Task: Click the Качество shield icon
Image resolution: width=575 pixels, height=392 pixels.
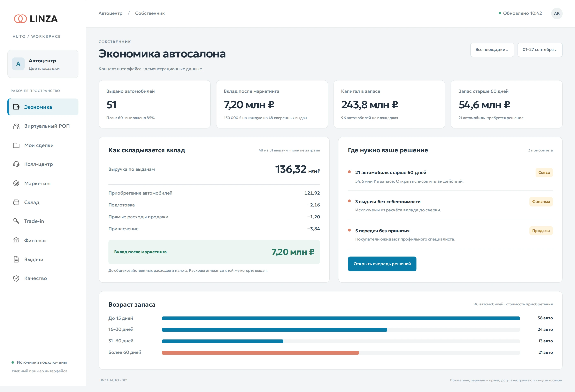Action: [x=16, y=278]
